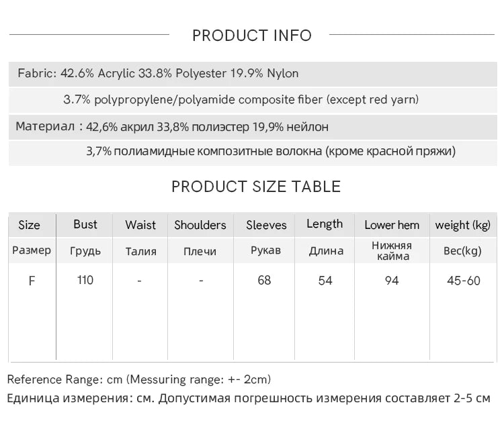
Task: Select the Lower hem column header
Action: (x=392, y=225)
